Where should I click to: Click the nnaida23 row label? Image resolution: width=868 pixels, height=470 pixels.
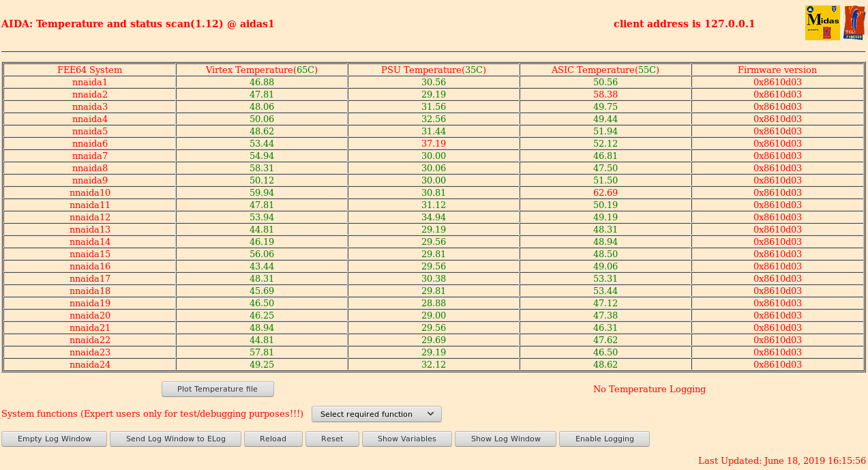tap(90, 352)
